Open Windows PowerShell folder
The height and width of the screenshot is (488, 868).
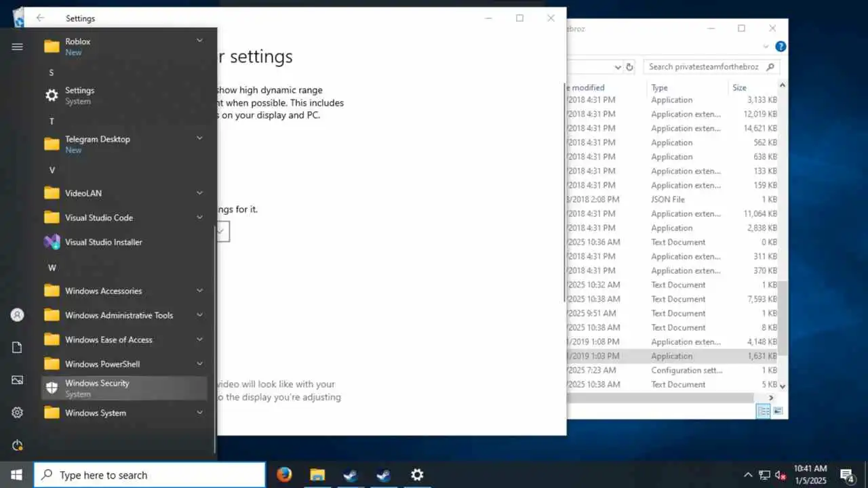(124, 364)
